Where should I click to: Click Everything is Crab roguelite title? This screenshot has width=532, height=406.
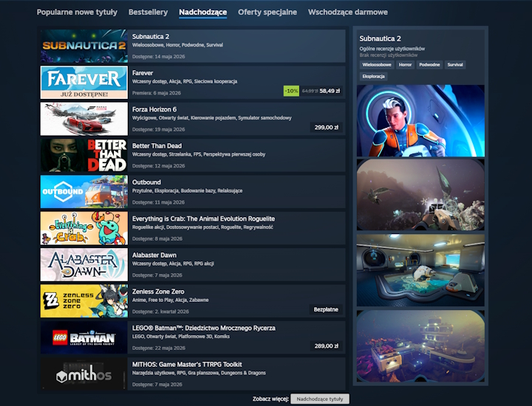click(x=204, y=219)
